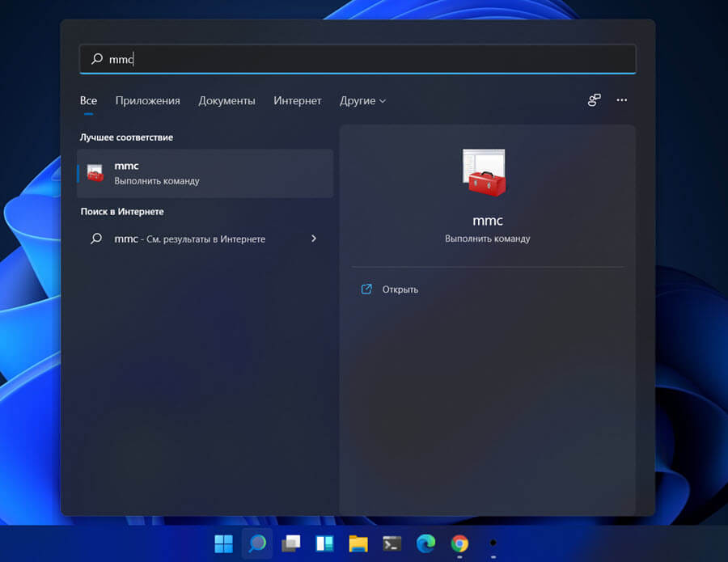728x562 pixels.
Task: Click the Поиск в Интернете heading
Action: coord(122,212)
